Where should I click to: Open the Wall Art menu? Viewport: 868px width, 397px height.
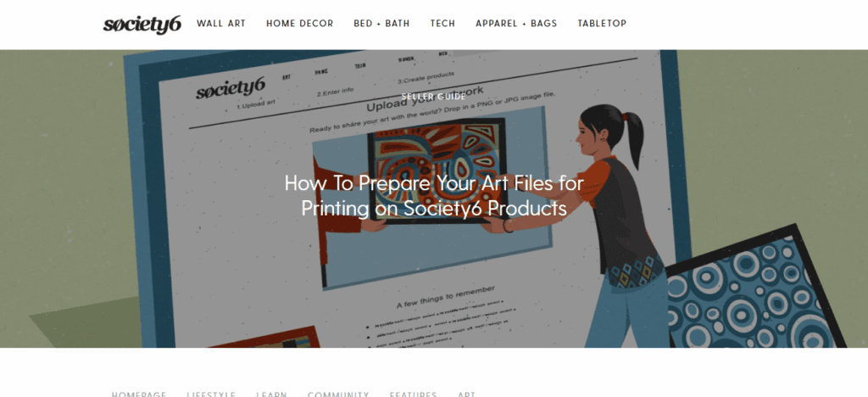click(x=221, y=24)
